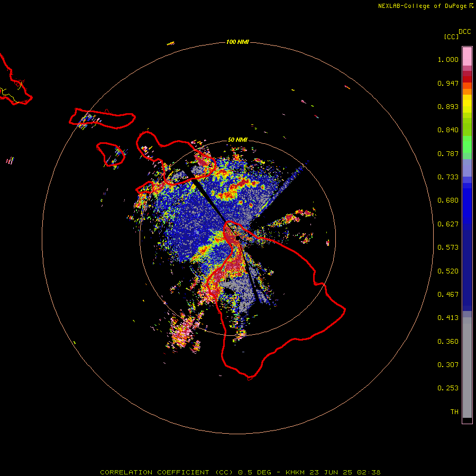The width and height of the screenshot is (476, 476).
Task: Click the 0.360 legend value
Action: coord(448,342)
